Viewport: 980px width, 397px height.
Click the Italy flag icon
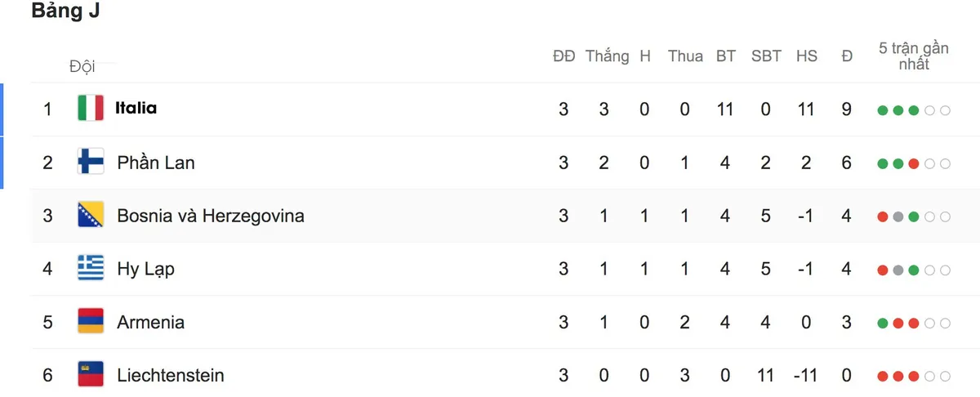(91, 108)
